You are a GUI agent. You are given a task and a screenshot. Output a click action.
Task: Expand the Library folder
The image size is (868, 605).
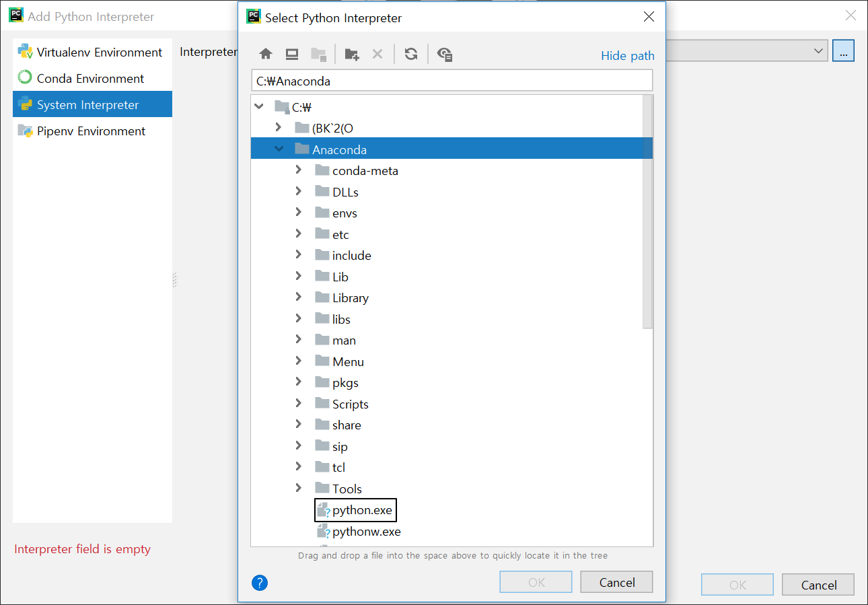pyautogui.click(x=298, y=297)
